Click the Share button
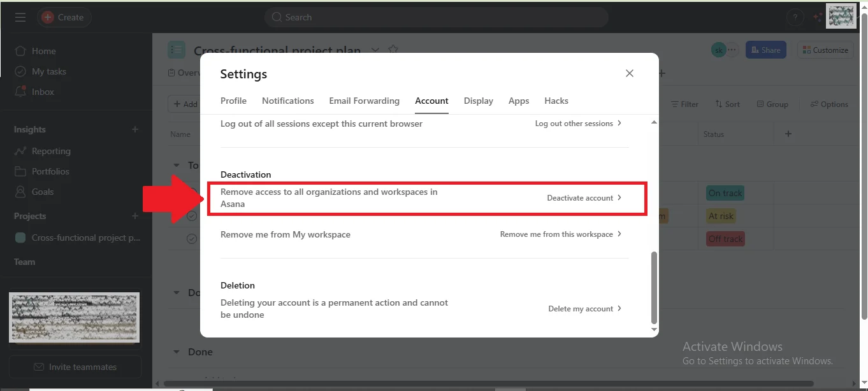The height and width of the screenshot is (391, 868). point(766,50)
